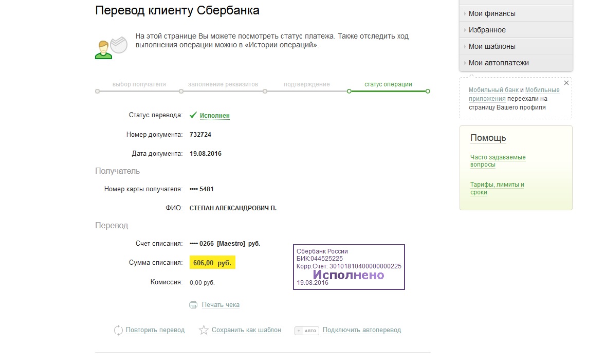
Task: Open Тарифы, лимиты и сроки link
Action: pyautogui.click(x=497, y=188)
